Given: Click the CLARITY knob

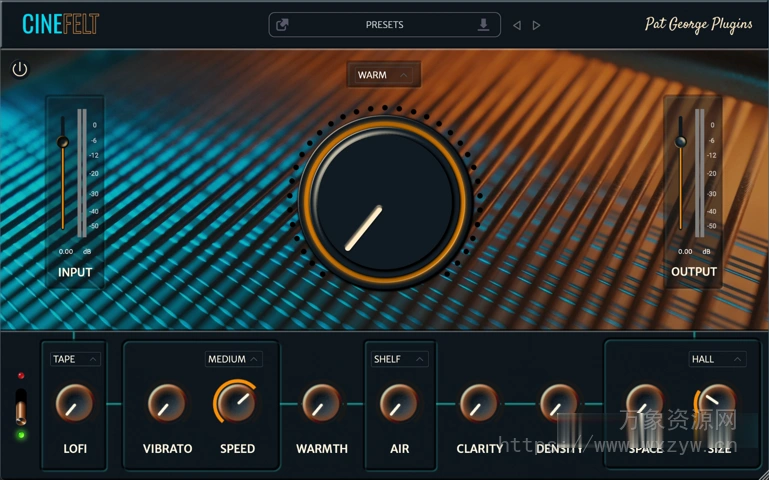Looking at the screenshot, I should click(x=479, y=404).
